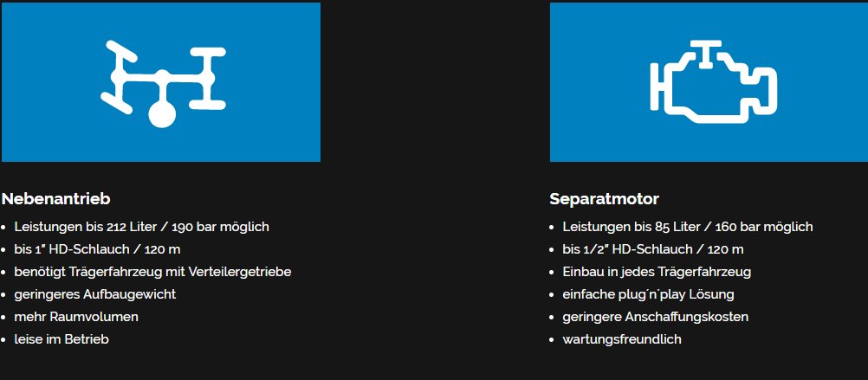The image size is (868, 380).
Task: Click the engine icon above Separatmotor
Action: [714, 82]
